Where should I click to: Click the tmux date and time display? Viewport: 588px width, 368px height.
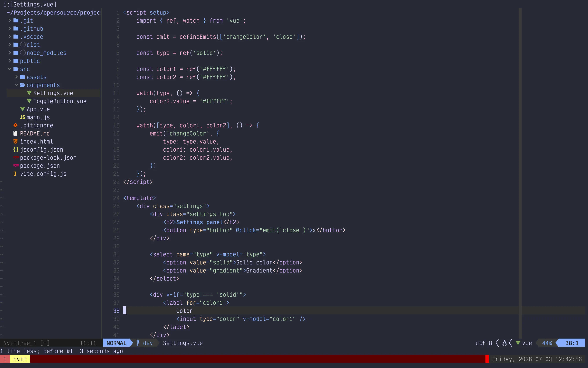[x=537, y=359]
